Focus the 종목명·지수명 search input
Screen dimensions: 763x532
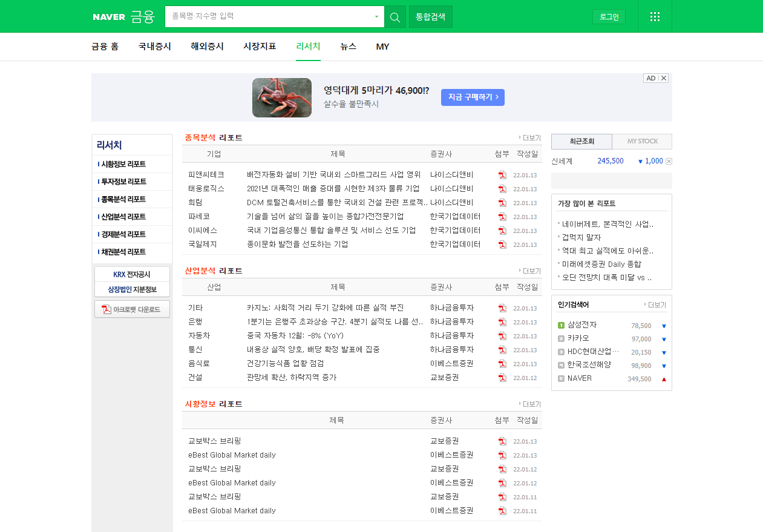point(269,17)
